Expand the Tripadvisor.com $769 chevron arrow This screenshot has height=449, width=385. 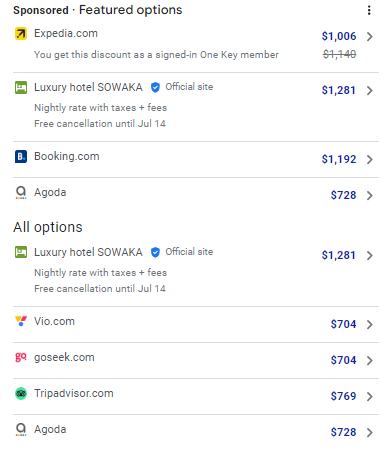369,396
